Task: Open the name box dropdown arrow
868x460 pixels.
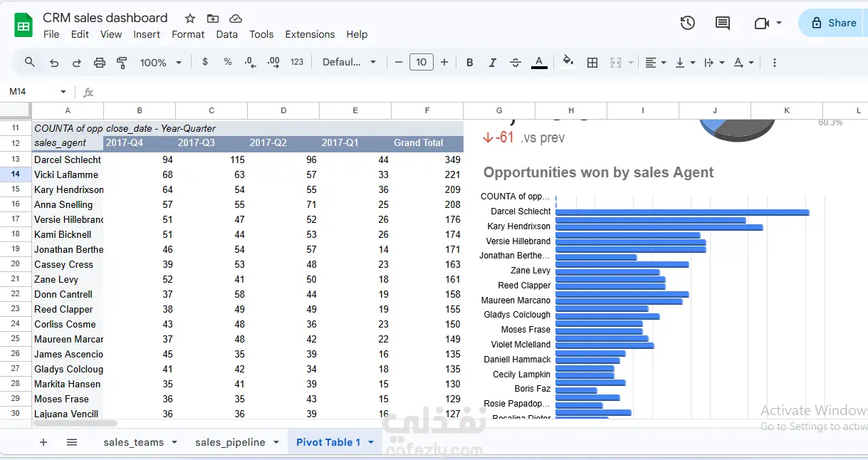Action: pos(63,93)
